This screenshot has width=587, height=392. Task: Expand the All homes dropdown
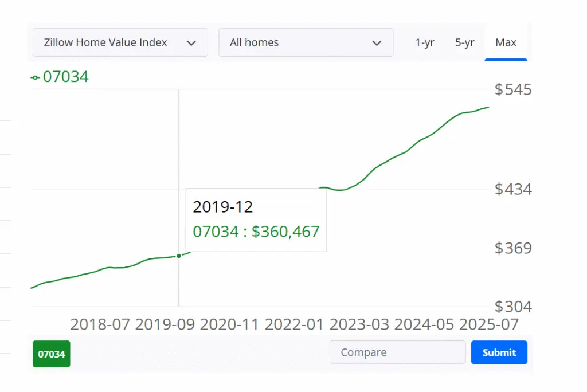pyautogui.click(x=306, y=42)
